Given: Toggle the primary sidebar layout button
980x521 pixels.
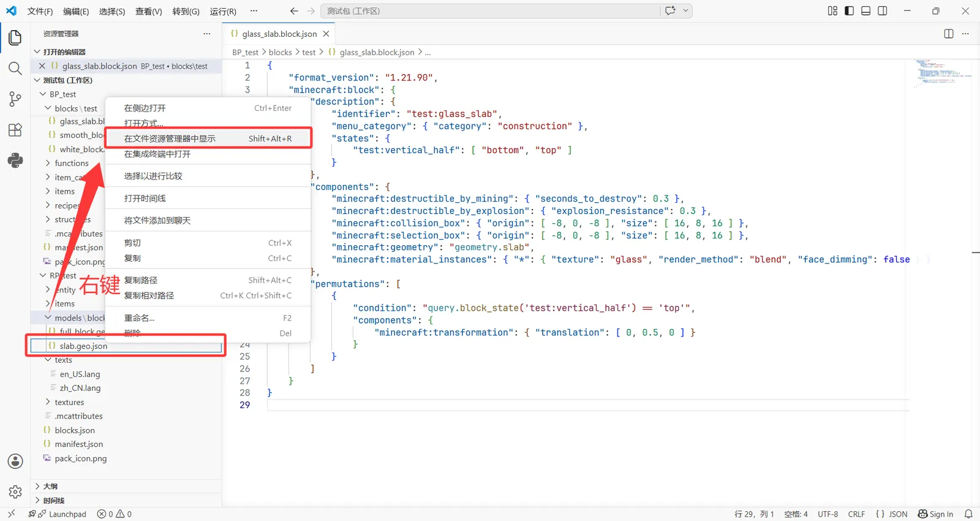Looking at the screenshot, I should [849, 11].
